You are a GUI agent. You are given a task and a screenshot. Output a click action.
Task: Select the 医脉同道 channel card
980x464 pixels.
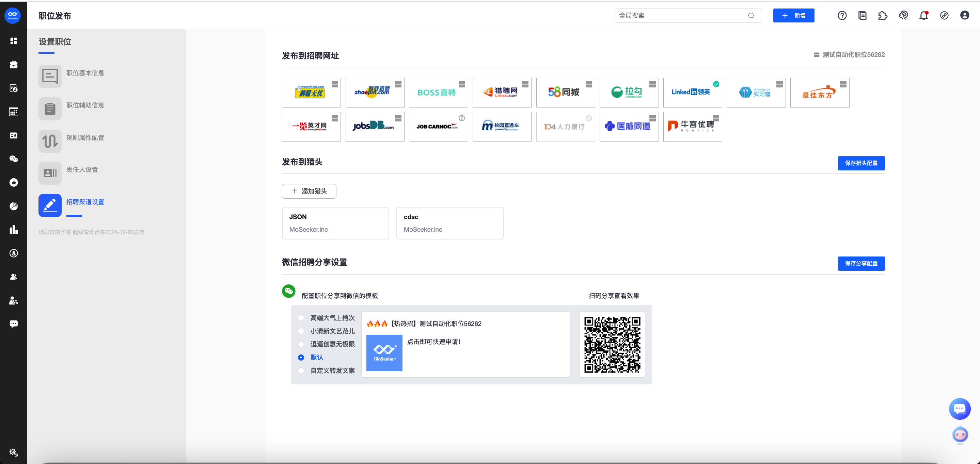point(629,127)
